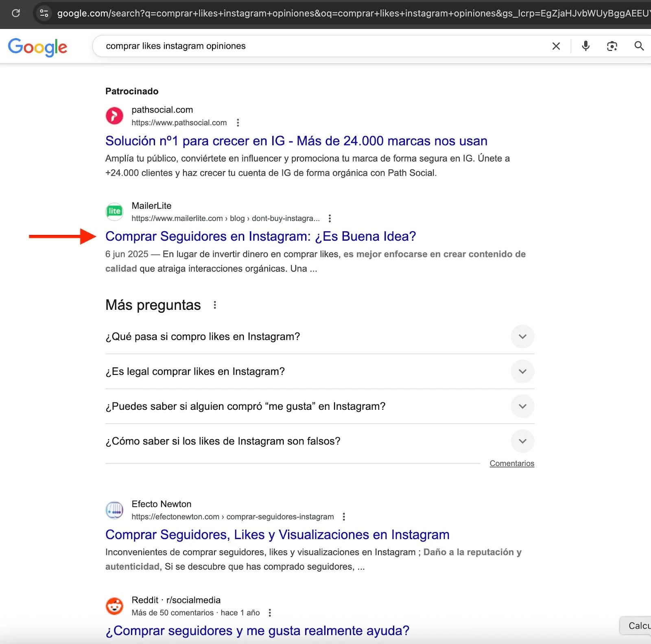The image size is (651, 644).
Task: Click the magnifying glass search icon
Action: [639, 46]
